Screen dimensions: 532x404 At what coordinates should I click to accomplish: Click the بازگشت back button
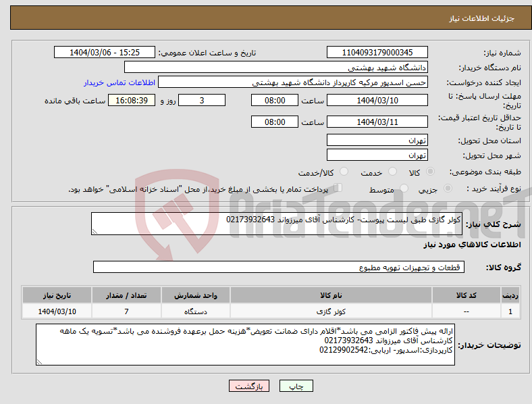pyautogui.click(x=249, y=386)
